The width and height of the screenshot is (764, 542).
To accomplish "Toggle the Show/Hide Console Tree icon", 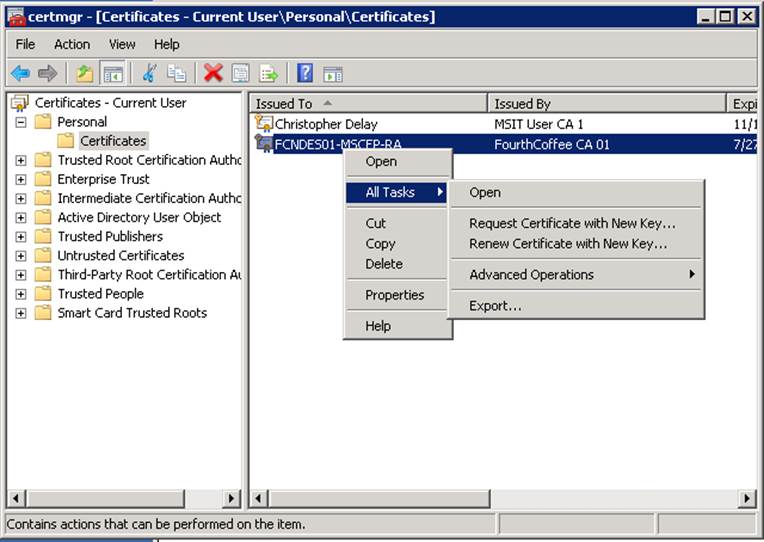I will pyautogui.click(x=113, y=73).
